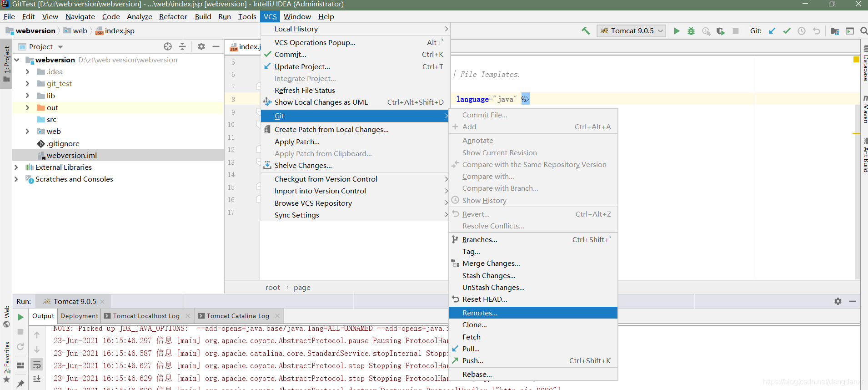The width and height of the screenshot is (868, 390).
Task: Open the Database tool window
Action: coord(864,64)
